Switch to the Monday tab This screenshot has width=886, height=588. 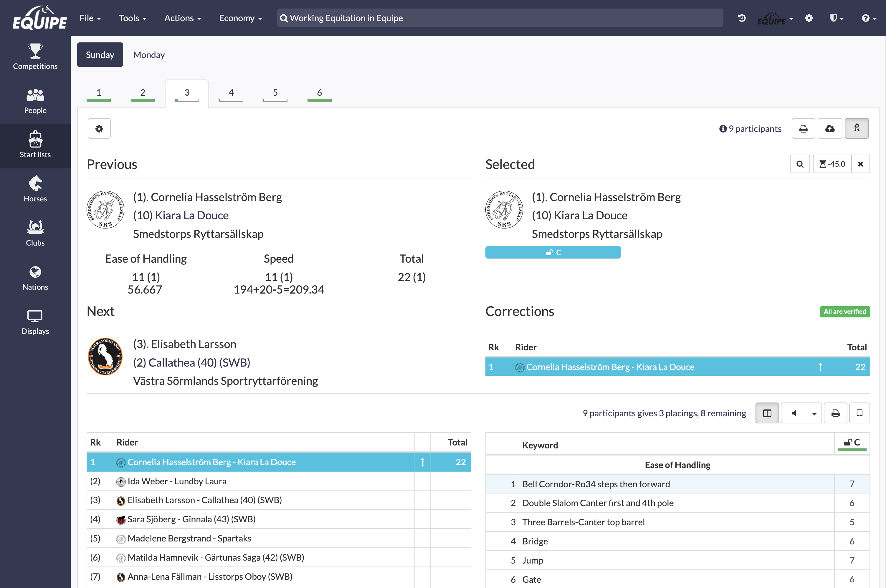[x=149, y=55]
